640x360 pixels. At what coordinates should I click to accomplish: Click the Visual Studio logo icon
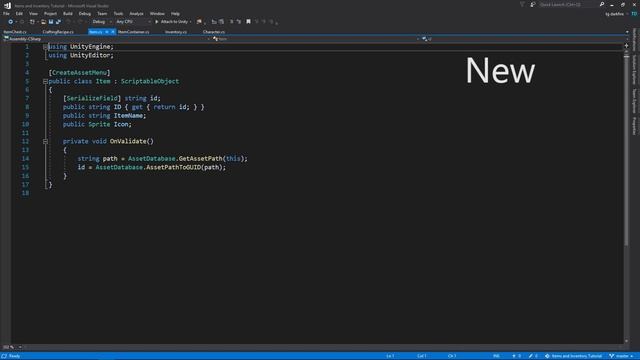pos(7,5)
